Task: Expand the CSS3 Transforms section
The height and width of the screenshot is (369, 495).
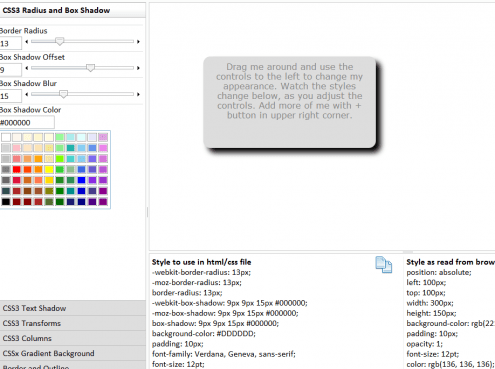Action: click(x=73, y=323)
